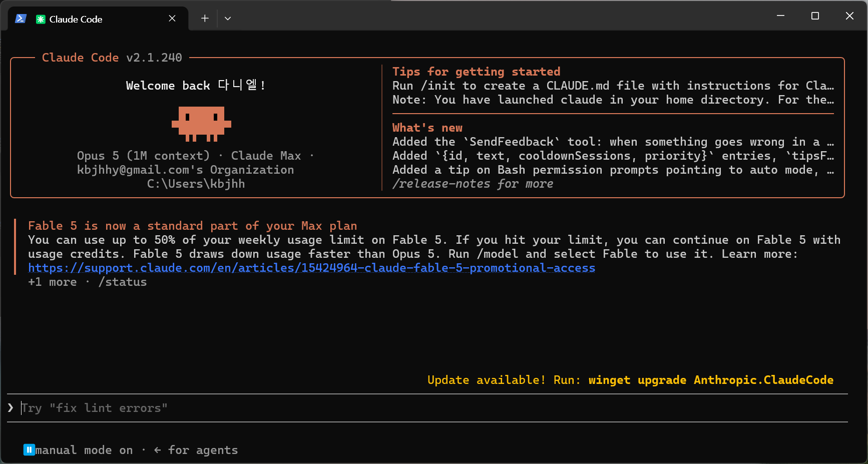The image size is (868, 464).
Task: Click the 'Claude Code v2.1.240' title
Action: [x=112, y=58]
